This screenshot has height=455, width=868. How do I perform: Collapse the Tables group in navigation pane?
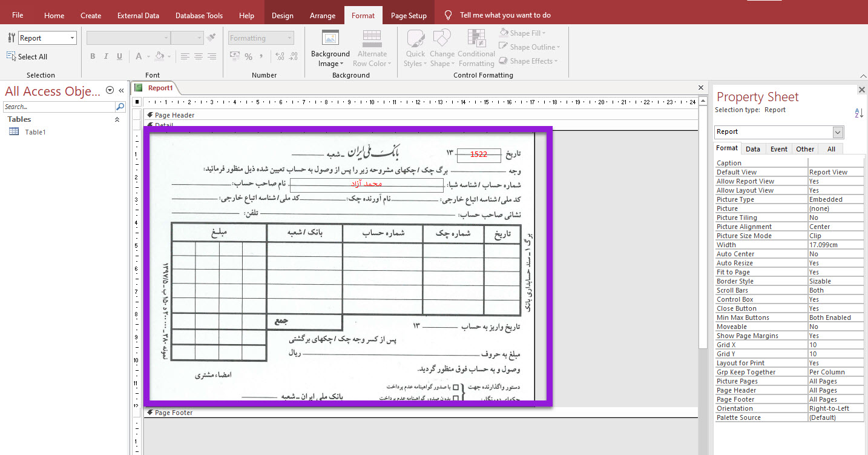pyautogui.click(x=117, y=120)
